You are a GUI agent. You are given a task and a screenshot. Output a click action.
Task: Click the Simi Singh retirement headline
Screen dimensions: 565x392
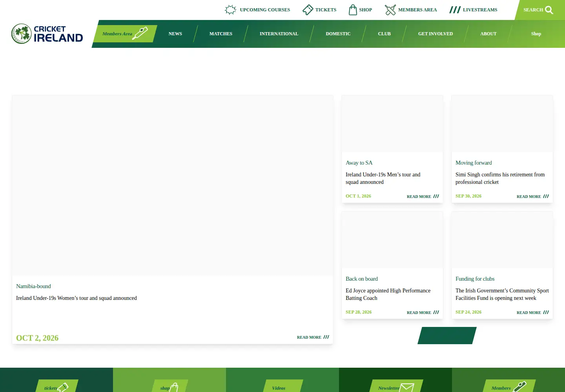click(x=500, y=178)
